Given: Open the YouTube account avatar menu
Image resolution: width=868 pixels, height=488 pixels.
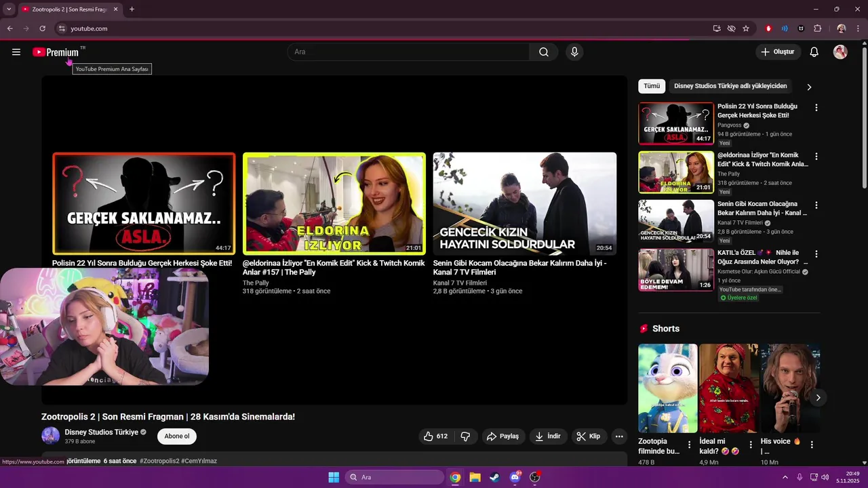Looking at the screenshot, I should (840, 52).
